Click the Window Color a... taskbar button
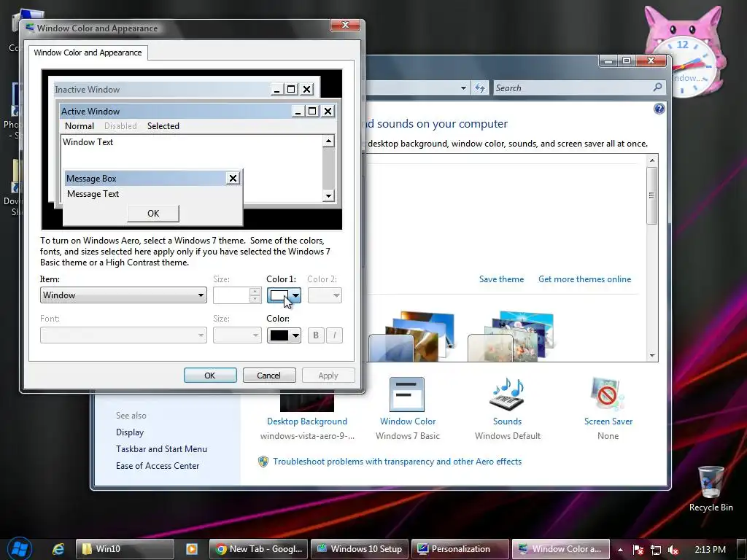Image resolution: width=747 pixels, height=560 pixels. pos(561,549)
